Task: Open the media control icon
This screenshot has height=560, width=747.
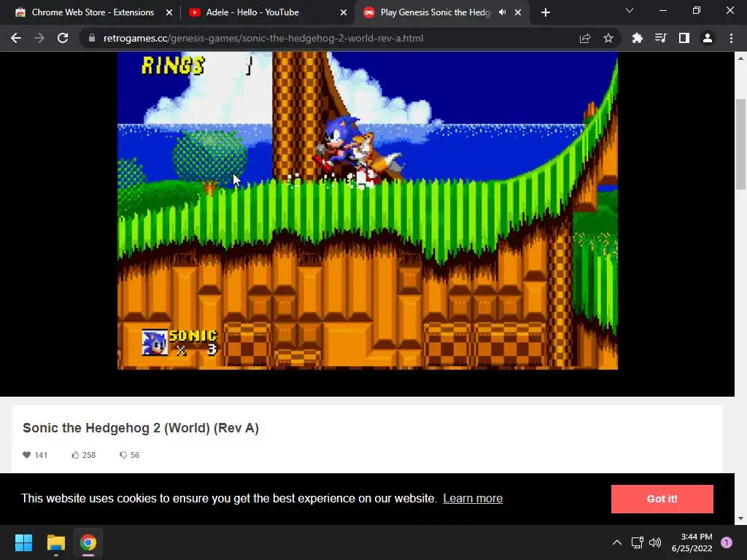Action: tap(660, 38)
